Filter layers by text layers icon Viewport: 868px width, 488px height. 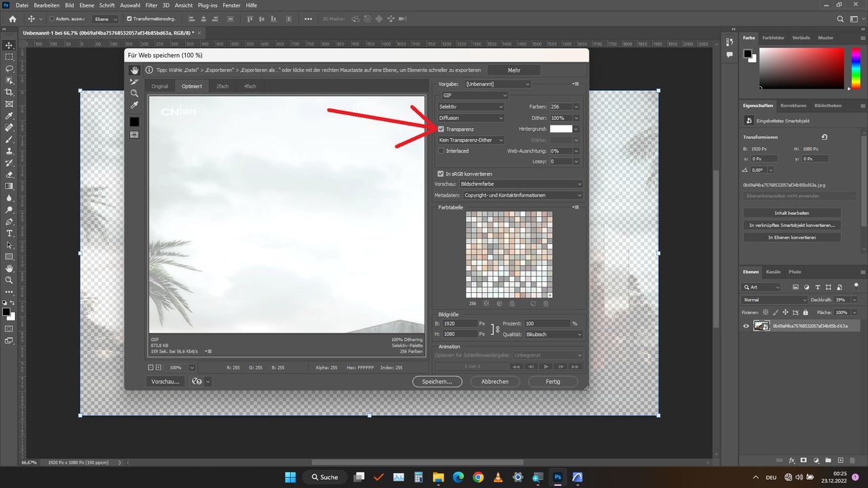[818, 287]
